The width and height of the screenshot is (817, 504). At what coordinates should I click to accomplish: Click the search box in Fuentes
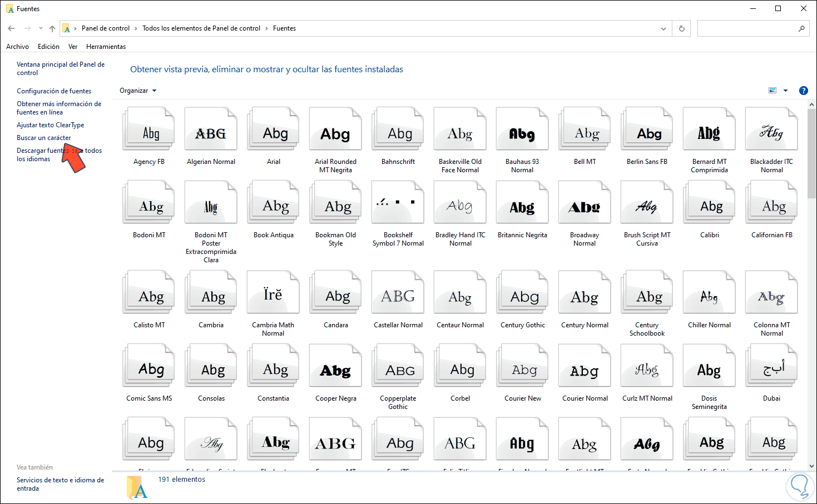[x=747, y=28]
